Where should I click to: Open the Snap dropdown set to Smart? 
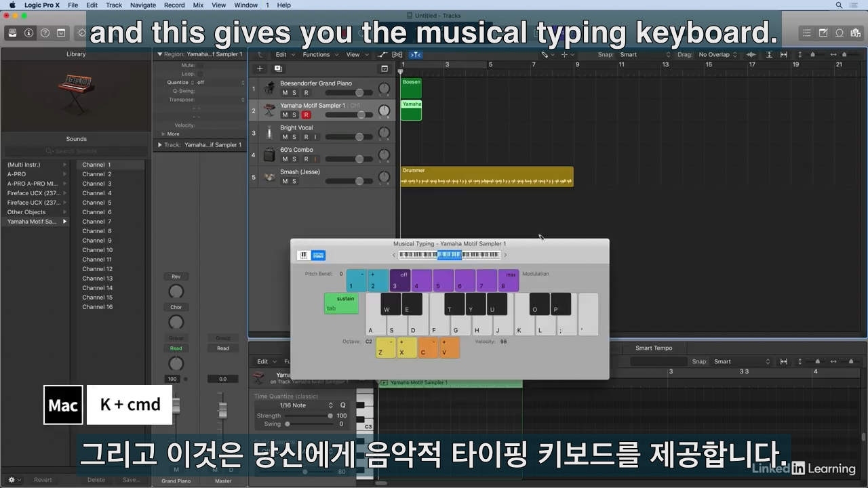click(645, 54)
